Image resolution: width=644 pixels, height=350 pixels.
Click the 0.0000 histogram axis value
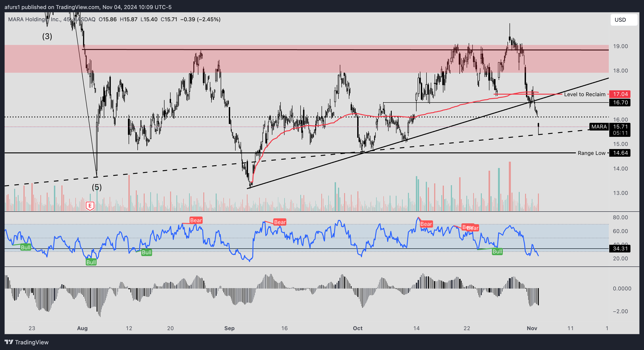point(622,288)
